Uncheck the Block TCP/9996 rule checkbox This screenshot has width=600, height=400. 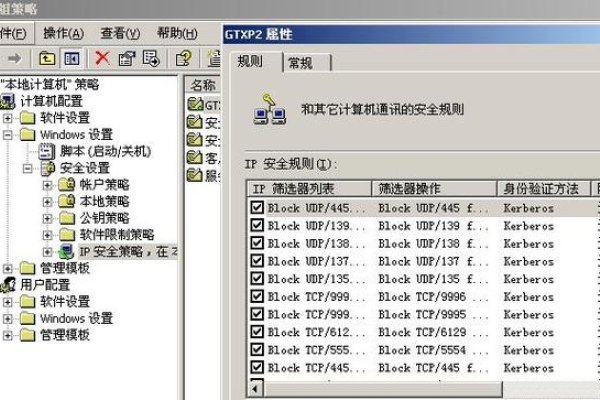point(257,296)
